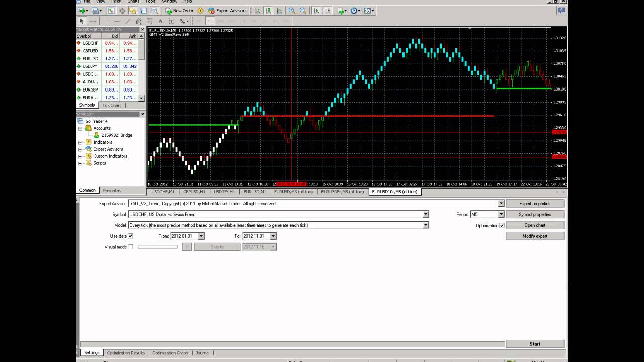Click the Market Watch scroll down arrow
The height and width of the screenshot is (362, 644).
141,98
